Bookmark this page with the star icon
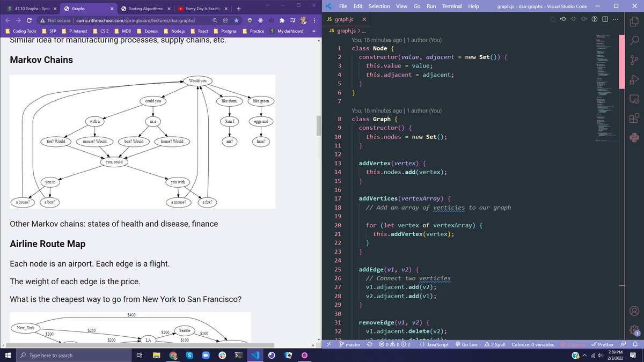The height and width of the screenshot is (362, 644). [x=236, y=20]
